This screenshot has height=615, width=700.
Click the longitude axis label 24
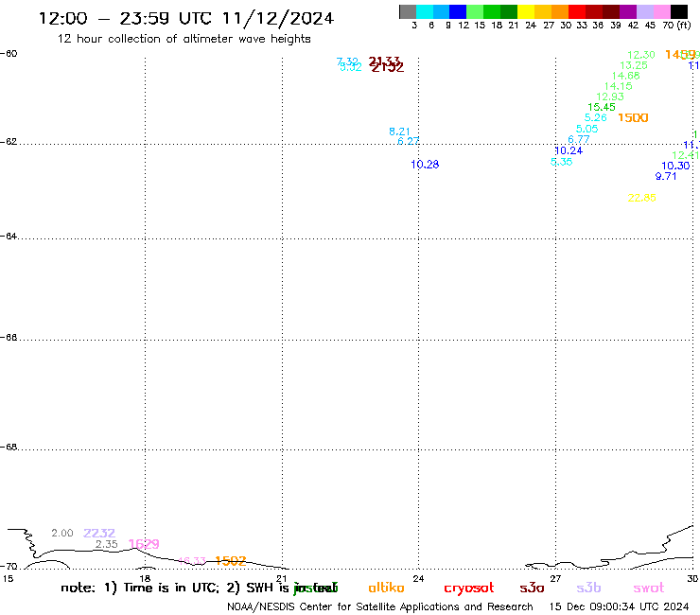418,578
